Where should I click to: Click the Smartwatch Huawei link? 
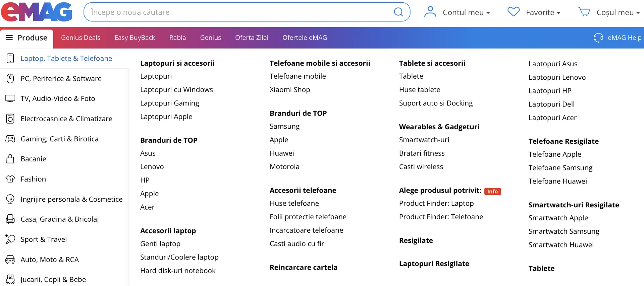click(561, 245)
